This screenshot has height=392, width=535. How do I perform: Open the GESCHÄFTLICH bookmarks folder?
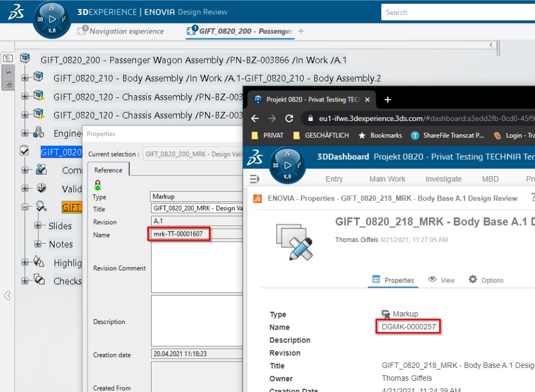coord(321,135)
